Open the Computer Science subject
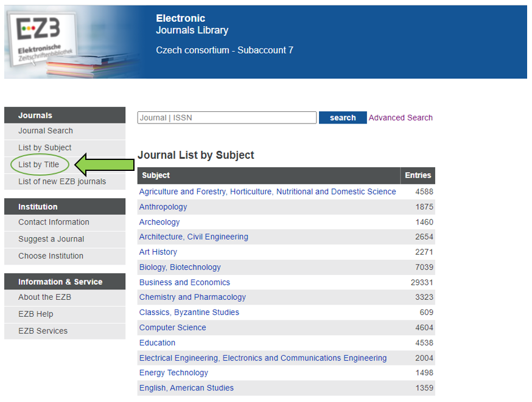Image resolution: width=532 pixels, height=402 pixels. pos(173,328)
